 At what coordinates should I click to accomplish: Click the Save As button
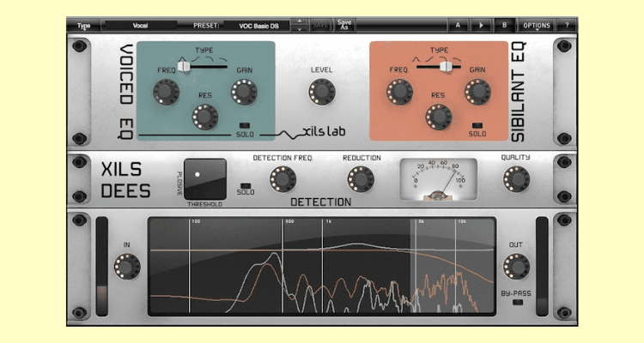point(344,25)
